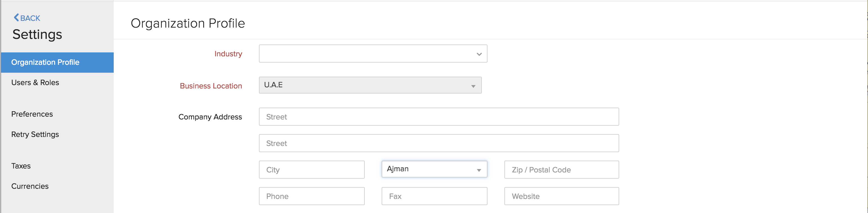
Task: Focus the Website input field
Action: pyautogui.click(x=561, y=196)
